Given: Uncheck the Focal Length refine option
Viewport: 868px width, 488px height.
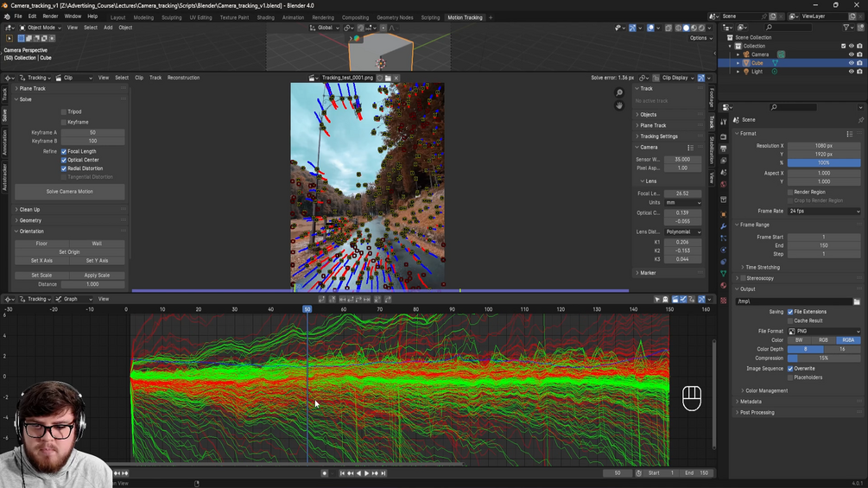Looking at the screenshot, I should point(64,151).
